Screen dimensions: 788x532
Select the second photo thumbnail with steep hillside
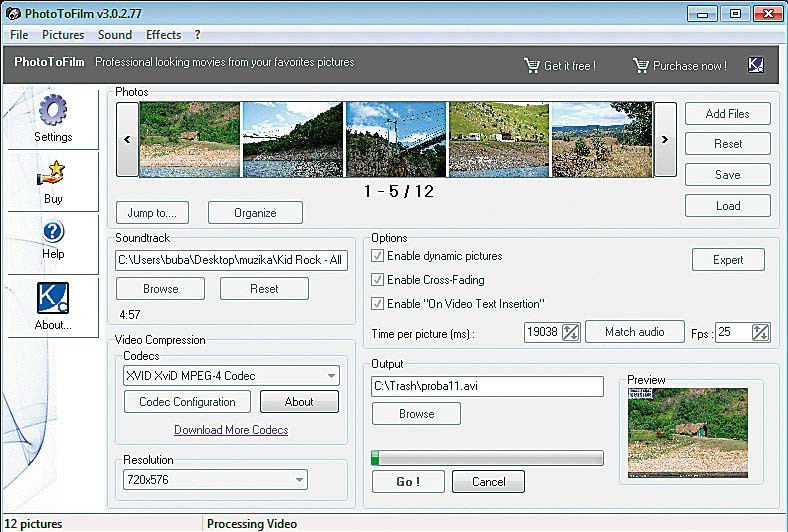pos(293,139)
